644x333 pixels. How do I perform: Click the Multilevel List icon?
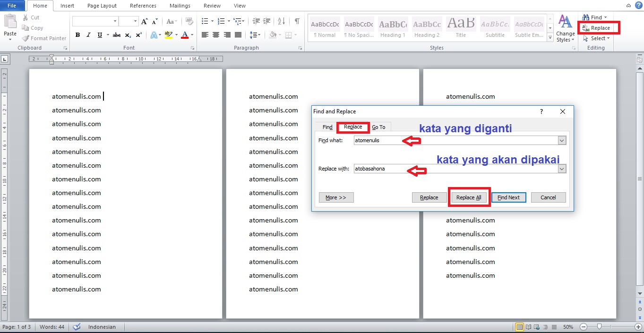pos(238,21)
